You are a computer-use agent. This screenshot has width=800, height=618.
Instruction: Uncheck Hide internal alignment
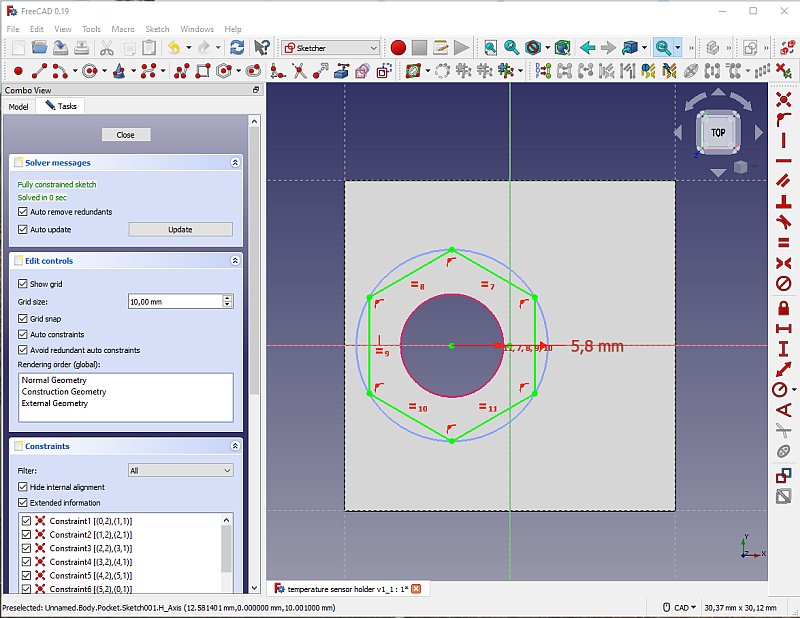[22, 487]
